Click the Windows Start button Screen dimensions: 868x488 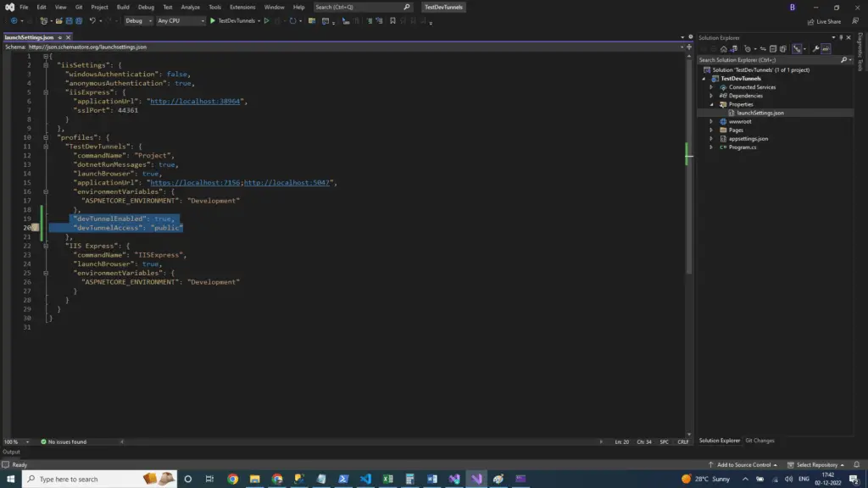point(10,479)
